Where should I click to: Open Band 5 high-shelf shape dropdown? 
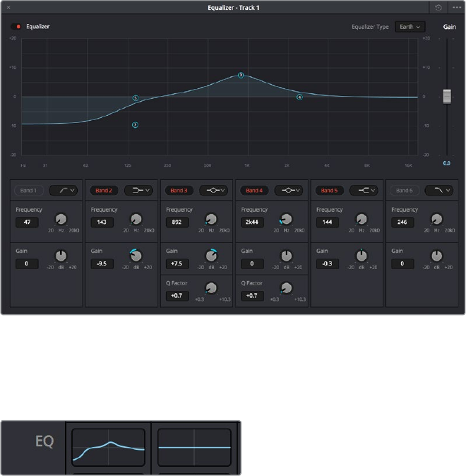coord(364,191)
